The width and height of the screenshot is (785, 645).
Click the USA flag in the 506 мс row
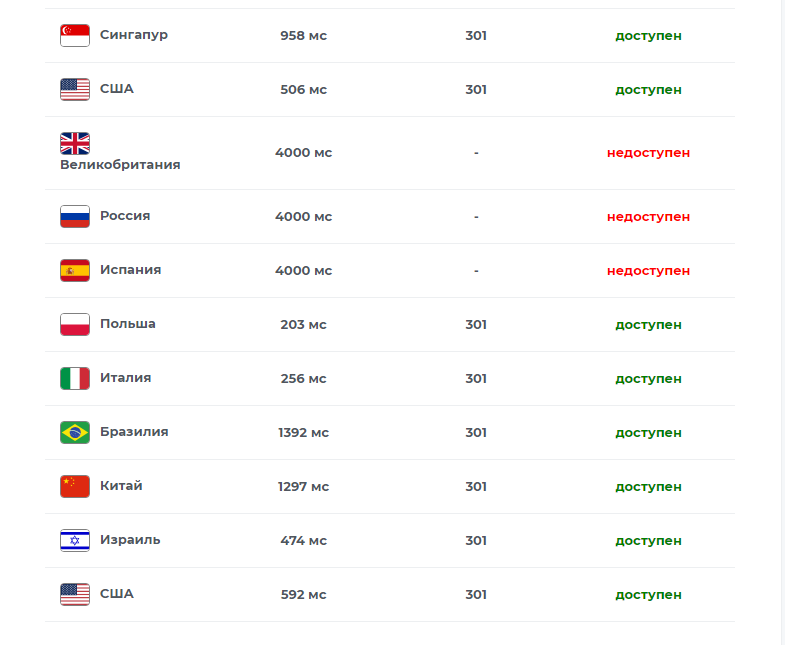(x=75, y=89)
